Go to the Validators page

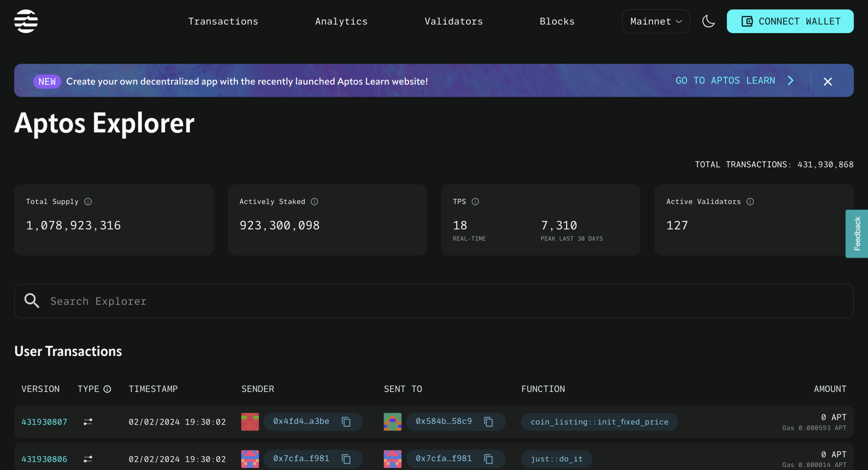453,21
